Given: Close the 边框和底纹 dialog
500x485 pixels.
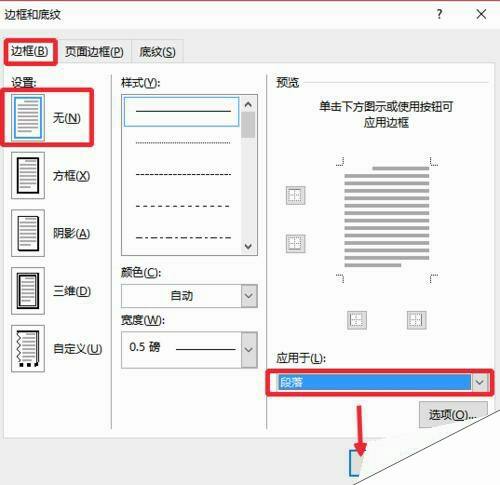Looking at the screenshot, I should click(x=481, y=14).
